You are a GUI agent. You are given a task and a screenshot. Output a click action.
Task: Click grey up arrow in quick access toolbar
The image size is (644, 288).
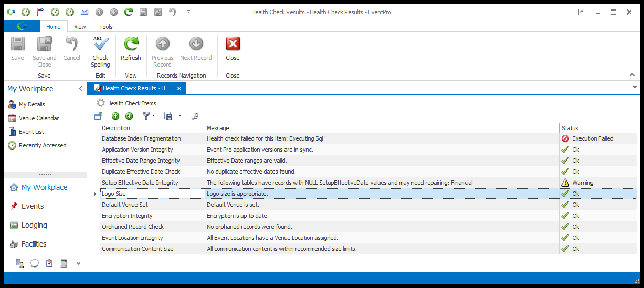pos(99,12)
